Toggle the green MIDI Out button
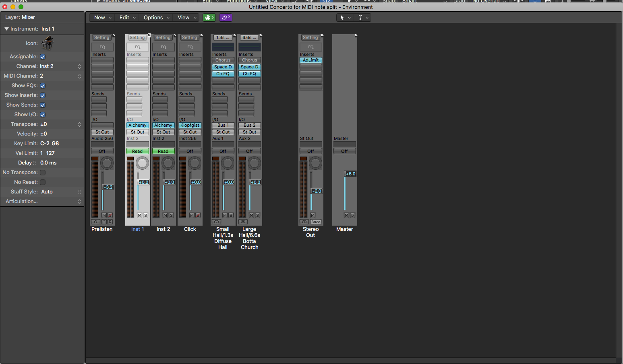This screenshot has width=623, height=364. tap(209, 17)
